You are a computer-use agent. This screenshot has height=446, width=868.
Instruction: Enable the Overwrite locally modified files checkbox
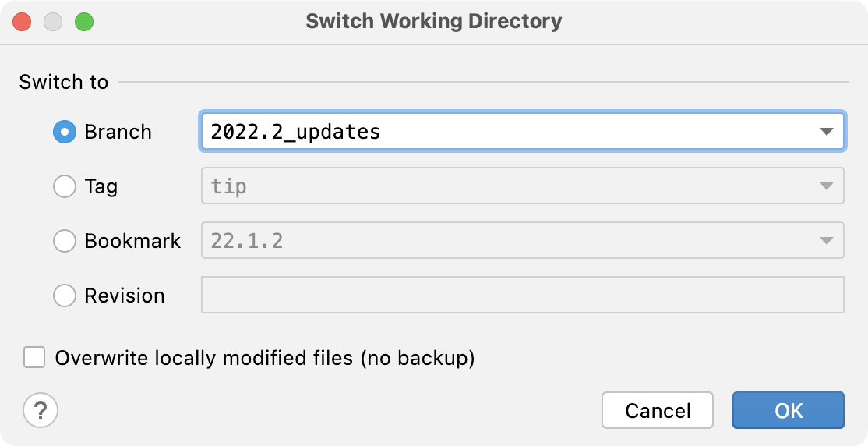[34, 358]
